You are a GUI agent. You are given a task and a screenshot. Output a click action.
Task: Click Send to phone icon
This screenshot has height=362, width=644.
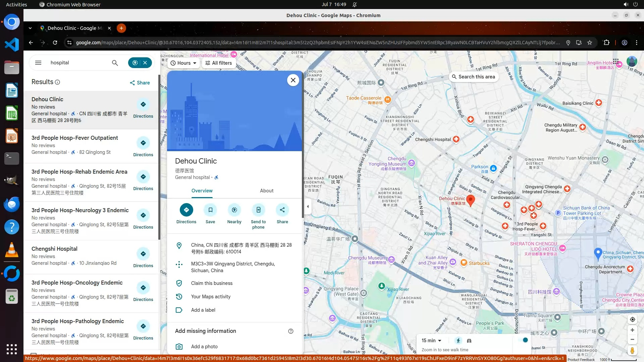point(258,210)
